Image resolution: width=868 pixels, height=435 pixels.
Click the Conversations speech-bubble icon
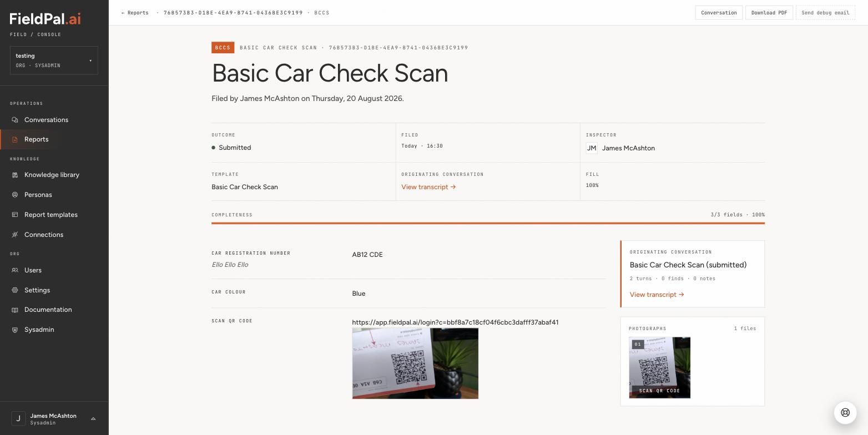[15, 120]
